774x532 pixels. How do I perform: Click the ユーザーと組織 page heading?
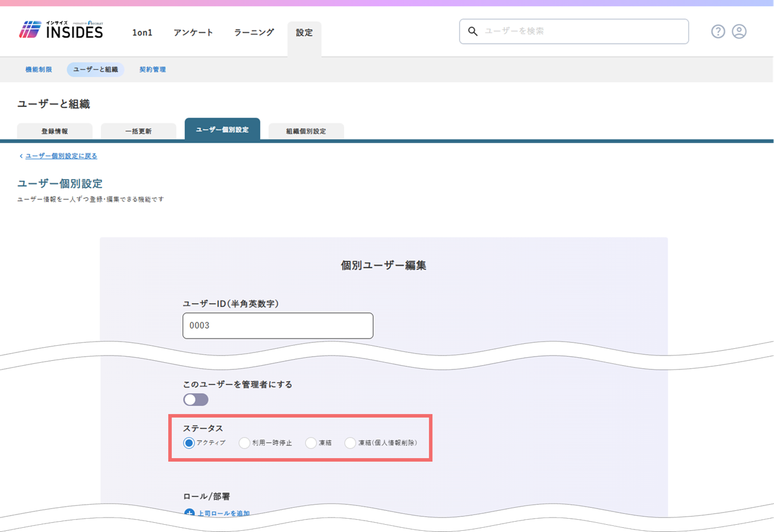tap(54, 104)
